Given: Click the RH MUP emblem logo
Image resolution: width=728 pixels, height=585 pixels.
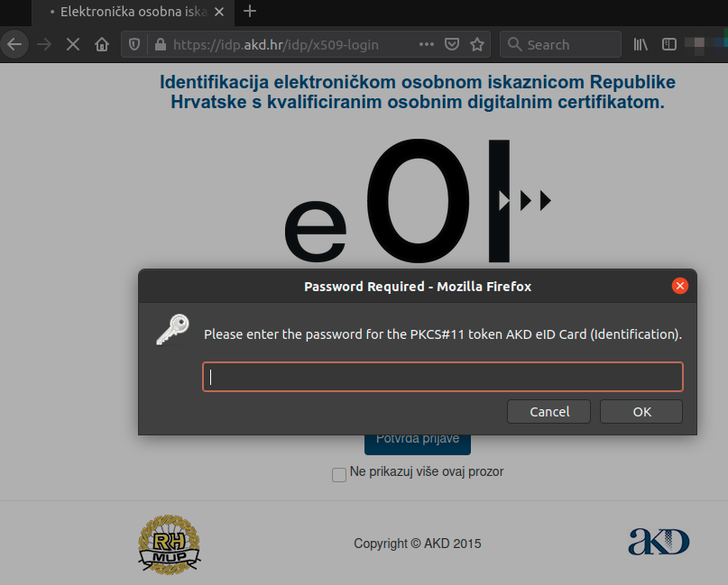Looking at the screenshot, I should coord(169,544).
